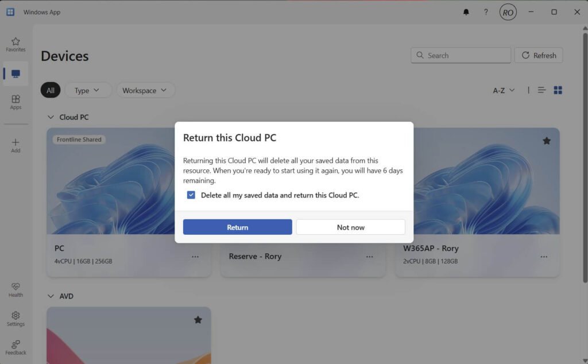This screenshot has width=588, height=364.
Task: Open the Feedback page
Action: (16, 347)
